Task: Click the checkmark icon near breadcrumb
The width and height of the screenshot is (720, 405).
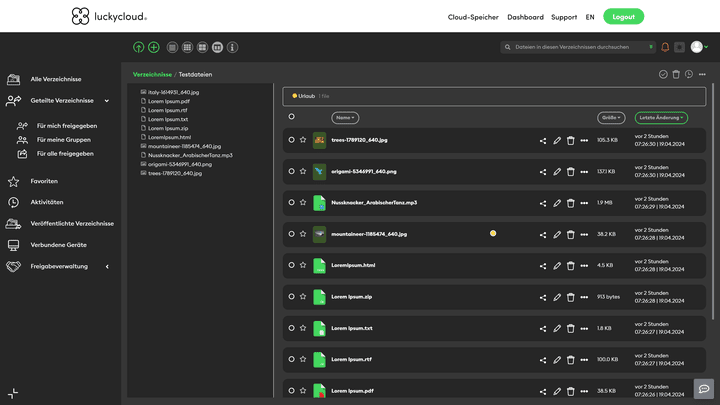Action: [663, 74]
